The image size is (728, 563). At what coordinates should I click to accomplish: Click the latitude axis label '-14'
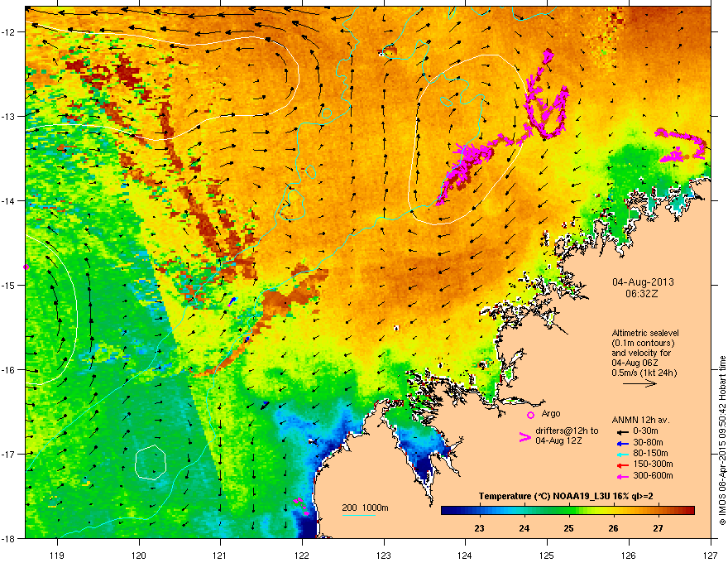point(9,200)
